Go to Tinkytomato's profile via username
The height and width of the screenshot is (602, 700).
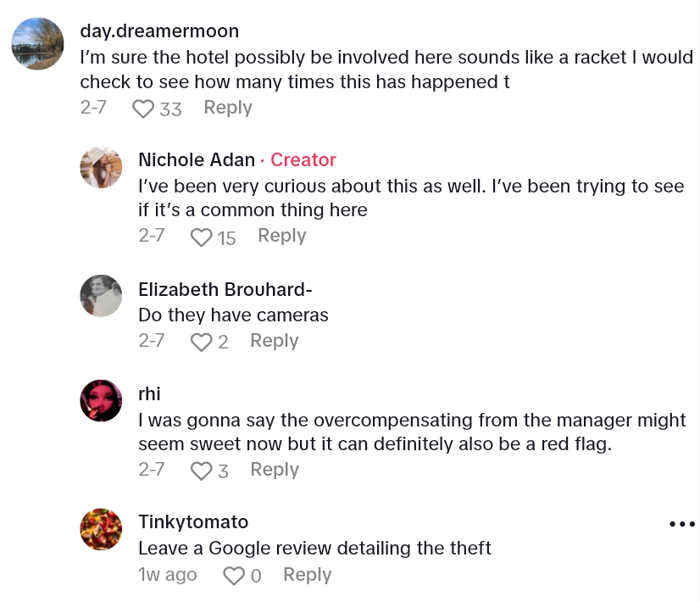[193, 521]
